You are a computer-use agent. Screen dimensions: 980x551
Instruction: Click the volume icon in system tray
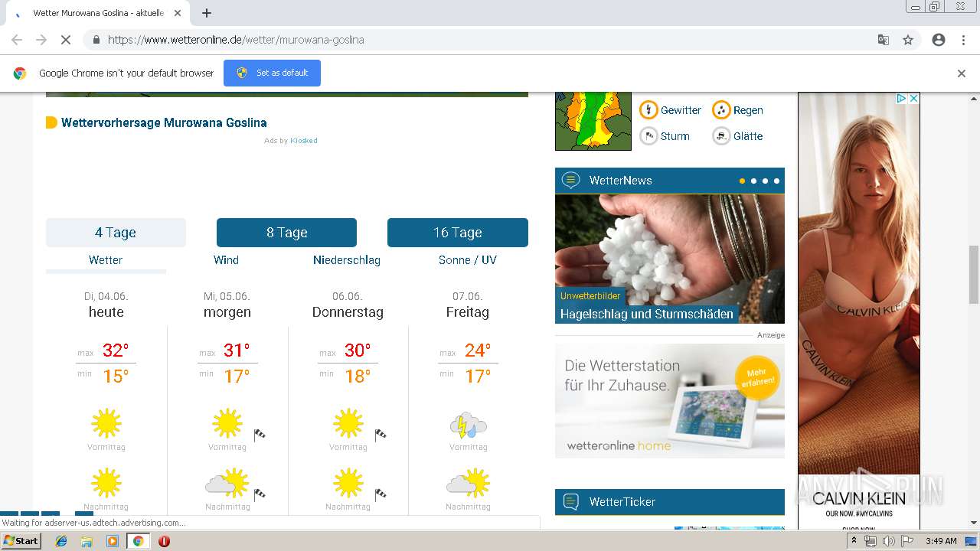coord(888,541)
